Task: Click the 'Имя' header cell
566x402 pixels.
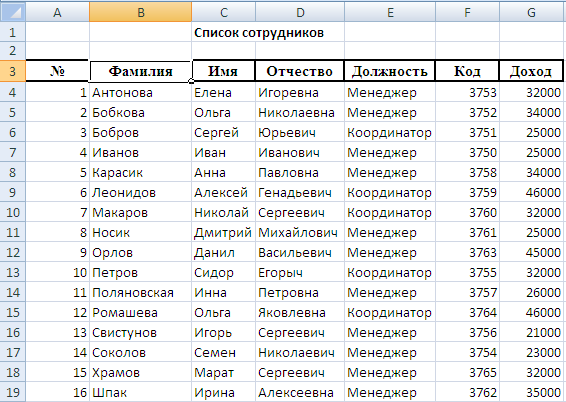Action: (223, 71)
